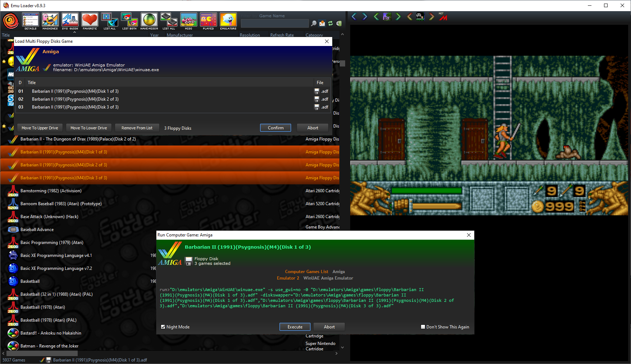Click the red NET M icon
This screenshot has width=631, height=364.
coord(443,17)
